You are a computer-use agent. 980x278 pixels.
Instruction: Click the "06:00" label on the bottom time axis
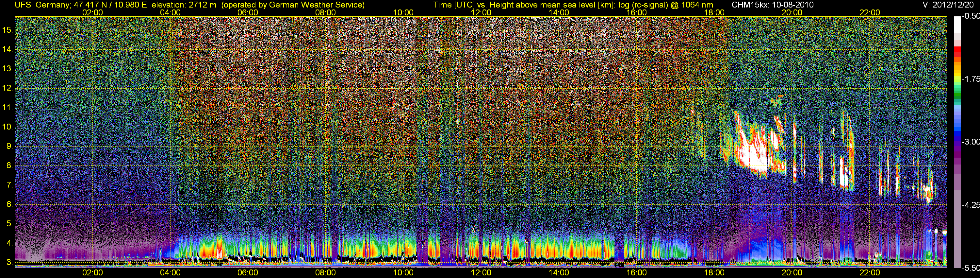point(248,273)
